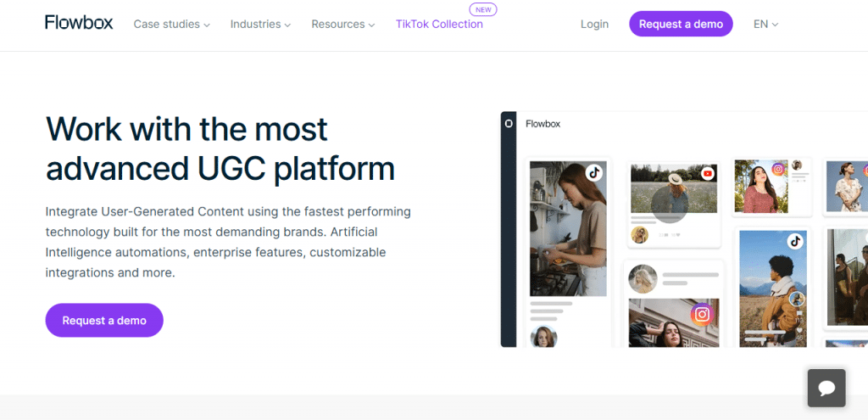Screen dimensions: 868x420
Task: Click round blonde woman avatar
Action: click(642, 279)
